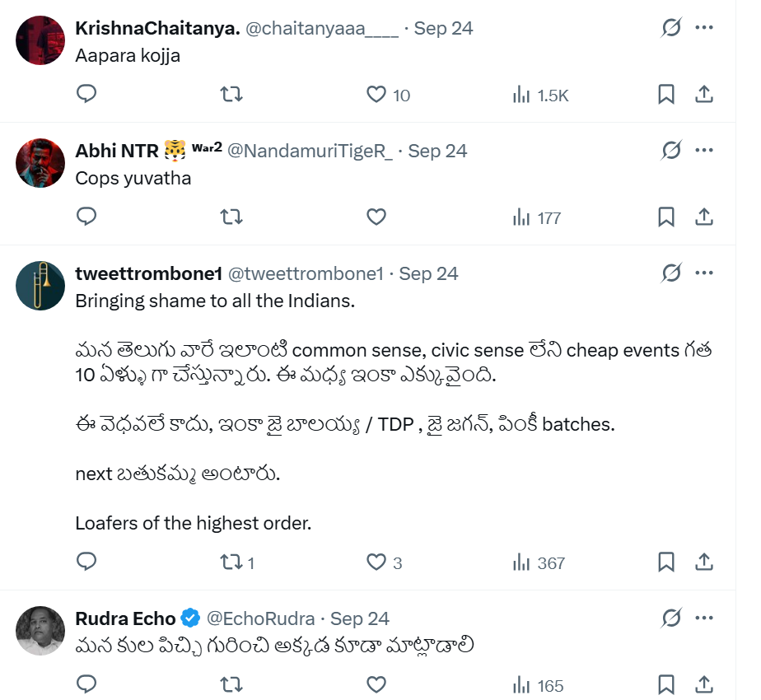
Task: Repost Abhi NTR's "Cops yuvatha" tweet
Action: pos(232,217)
